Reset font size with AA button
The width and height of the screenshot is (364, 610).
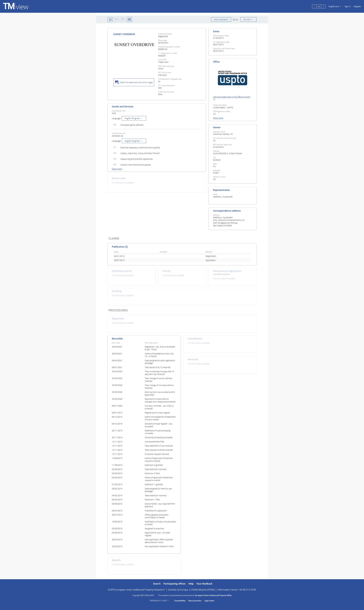click(x=319, y=6)
